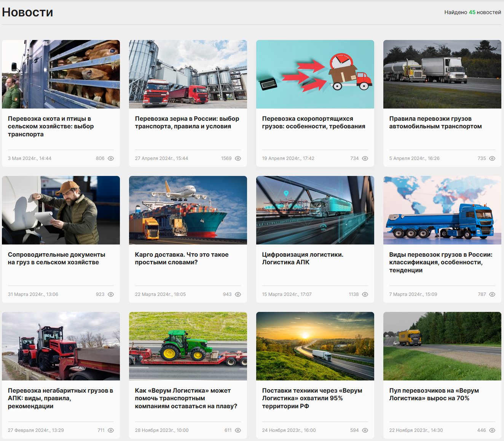This screenshot has height=441, width=504.
Task: Click the eye views icon beside 711
Action: pyautogui.click(x=111, y=430)
